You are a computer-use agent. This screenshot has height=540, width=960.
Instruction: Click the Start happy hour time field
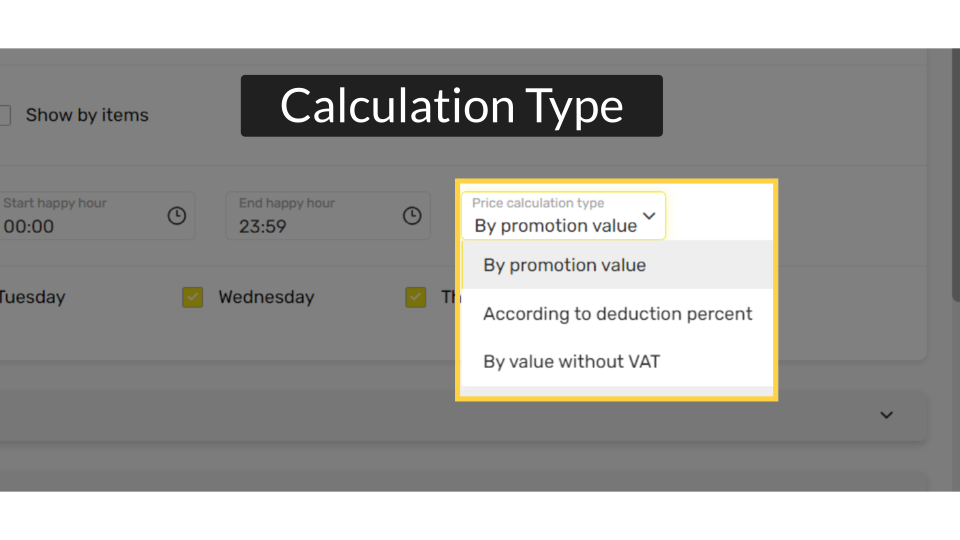96,216
